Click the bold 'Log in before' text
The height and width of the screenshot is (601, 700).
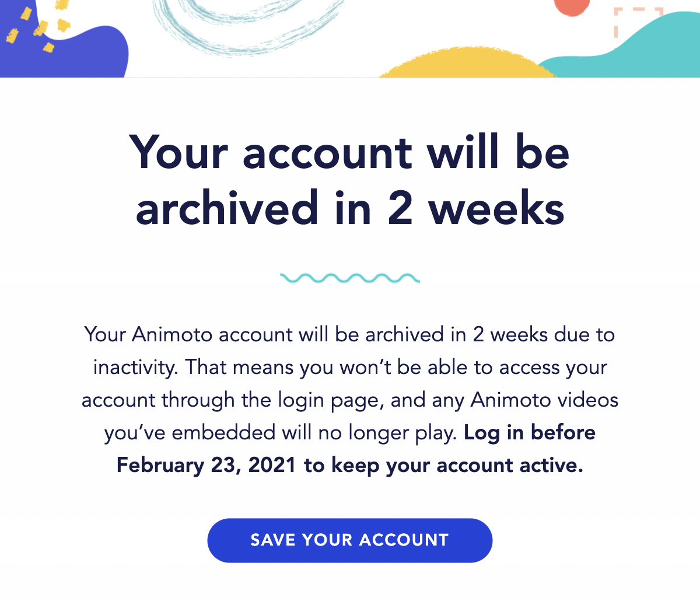[x=530, y=433]
